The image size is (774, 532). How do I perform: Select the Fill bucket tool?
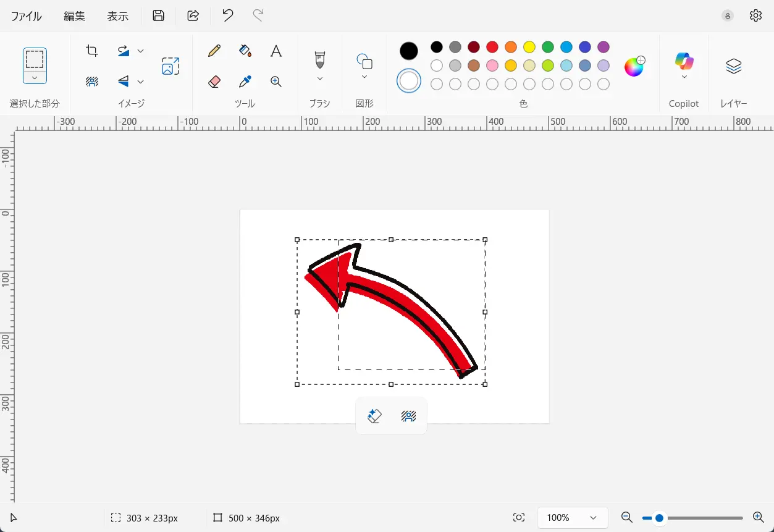coord(245,51)
